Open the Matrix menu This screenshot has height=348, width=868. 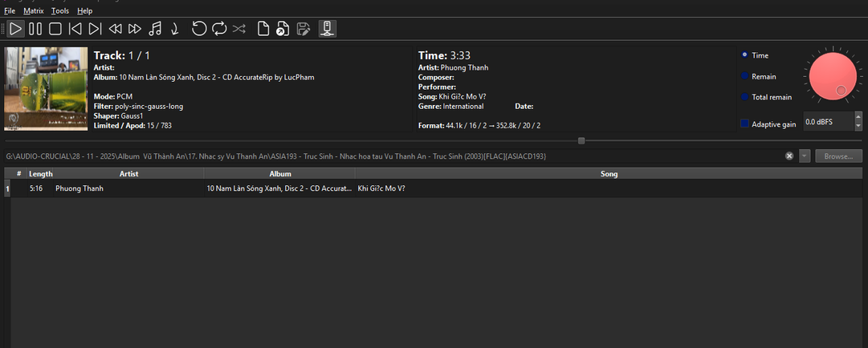pos(33,10)
